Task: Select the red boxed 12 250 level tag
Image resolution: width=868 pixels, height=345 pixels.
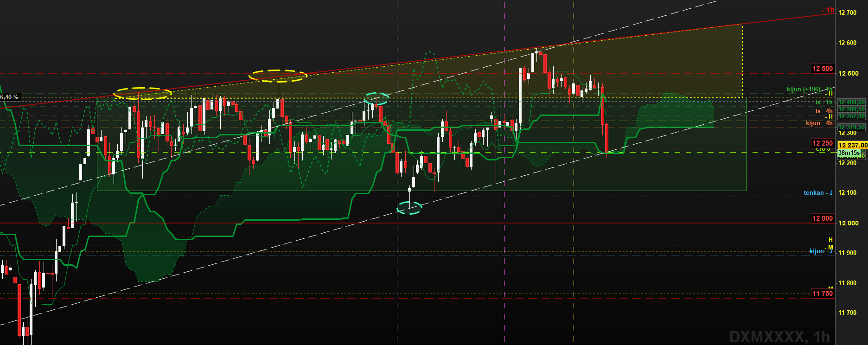Action: pos(823,143)
